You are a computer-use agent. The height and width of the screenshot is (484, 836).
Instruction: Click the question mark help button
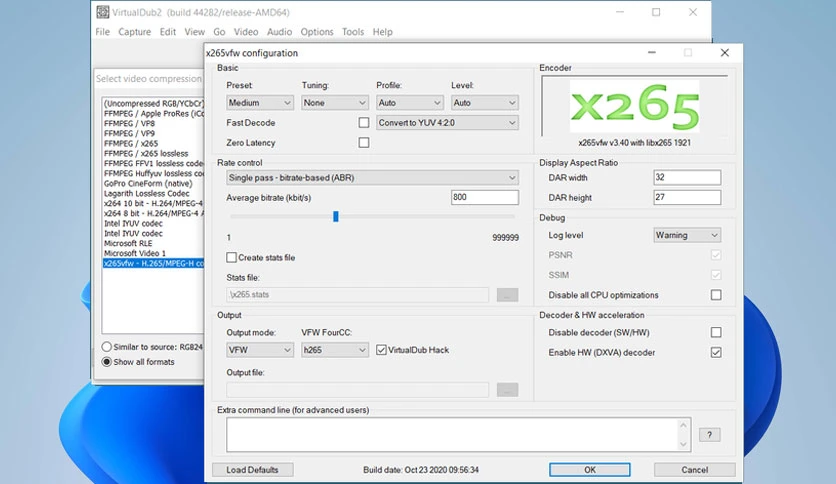pos(709,434)
